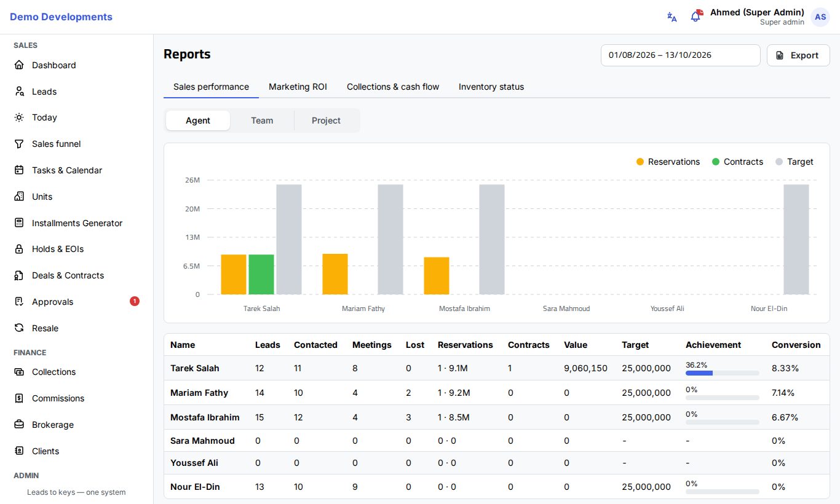840x504 pixels.
Task: Export the report
Action: pyautogui.click(x=798, y=55)
